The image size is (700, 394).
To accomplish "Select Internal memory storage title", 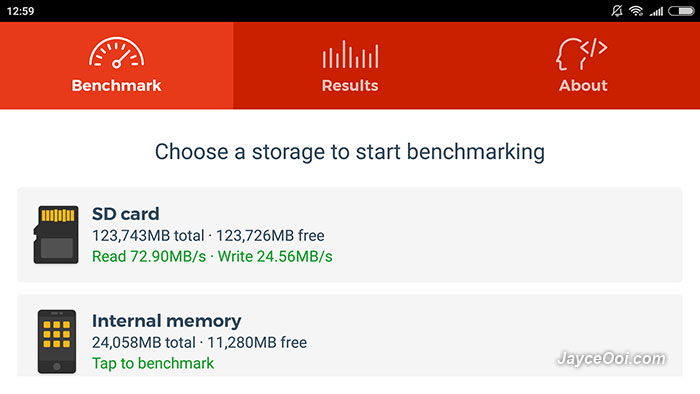I will click(x=167, y=321).
